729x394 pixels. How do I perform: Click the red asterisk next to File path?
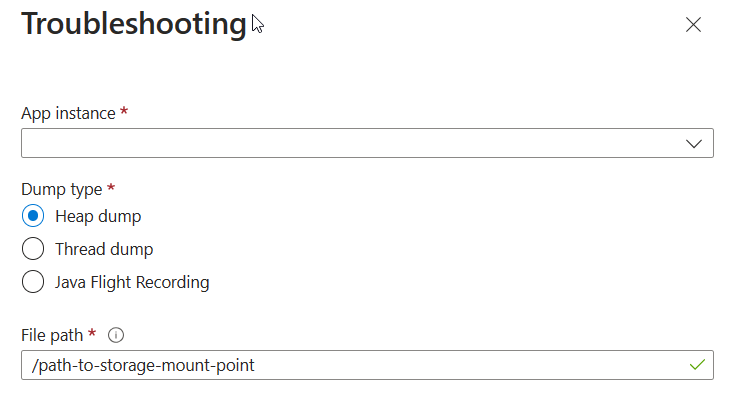[x=92, y=333]
